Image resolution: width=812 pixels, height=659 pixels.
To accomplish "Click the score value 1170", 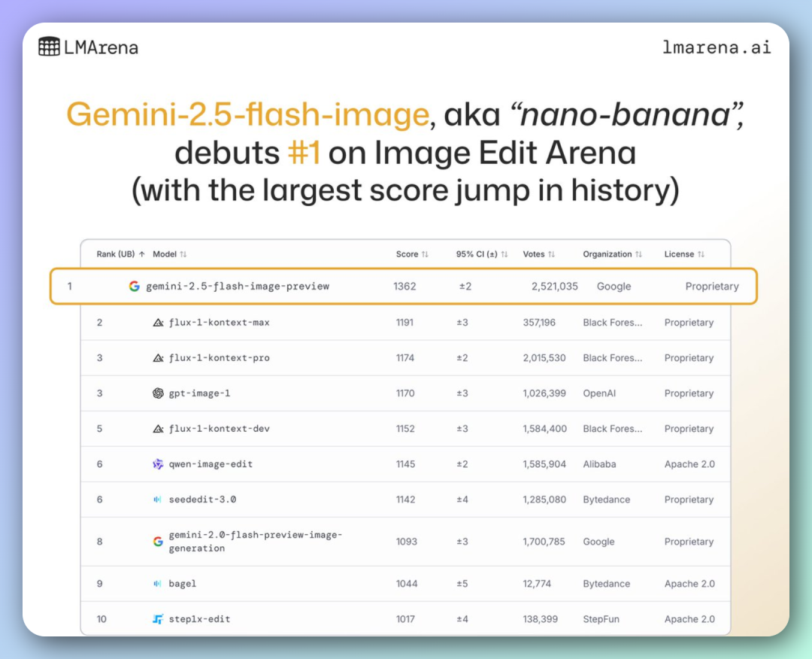I will pos(405,393).
